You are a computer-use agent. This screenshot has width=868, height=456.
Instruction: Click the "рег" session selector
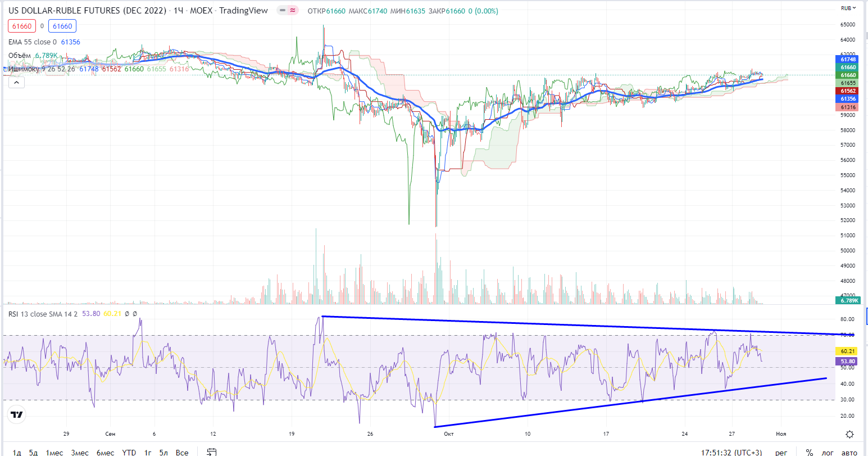click(x=781, y=452)
